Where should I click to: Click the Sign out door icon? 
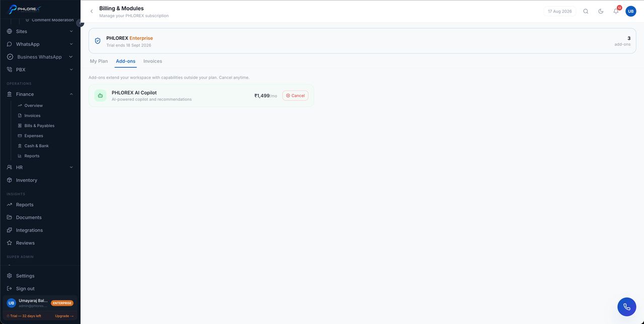[x=10, y=289]
